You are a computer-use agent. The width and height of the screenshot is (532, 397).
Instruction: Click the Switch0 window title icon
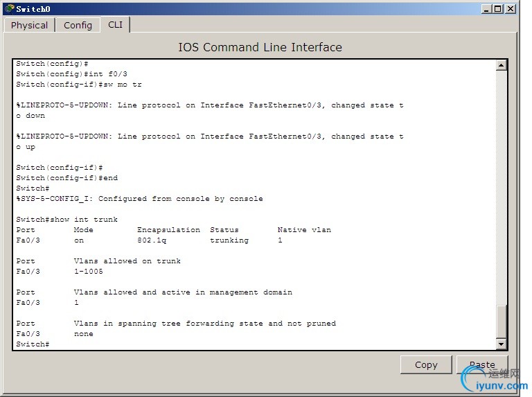tap(10, 8)
